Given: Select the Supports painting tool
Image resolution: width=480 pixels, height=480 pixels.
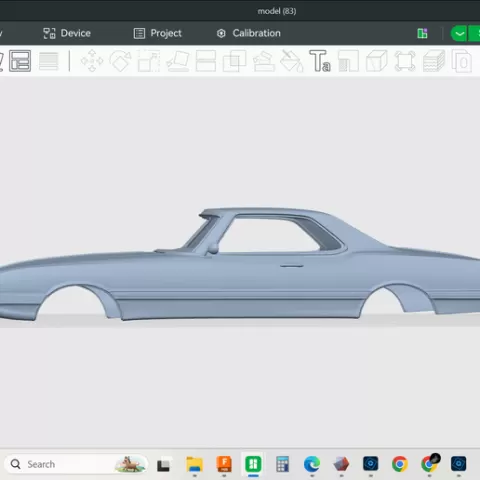Looking at the screenshot, I should coord(263,61).
